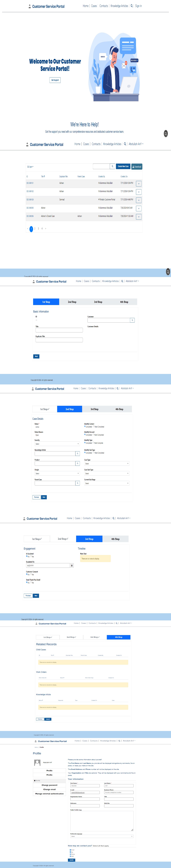Screen dimensions: 171x868
Task: Go back to 1st Step tab on Case Details page
Action: [45, 409]
